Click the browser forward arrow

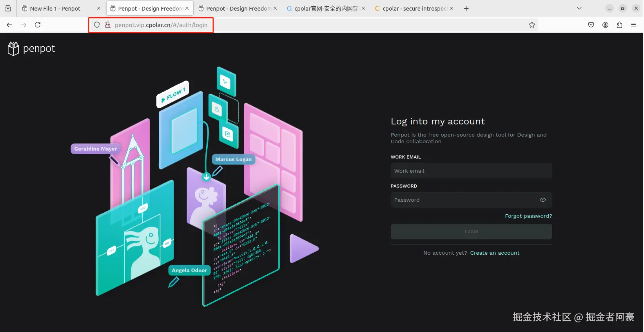coord(24,25)
